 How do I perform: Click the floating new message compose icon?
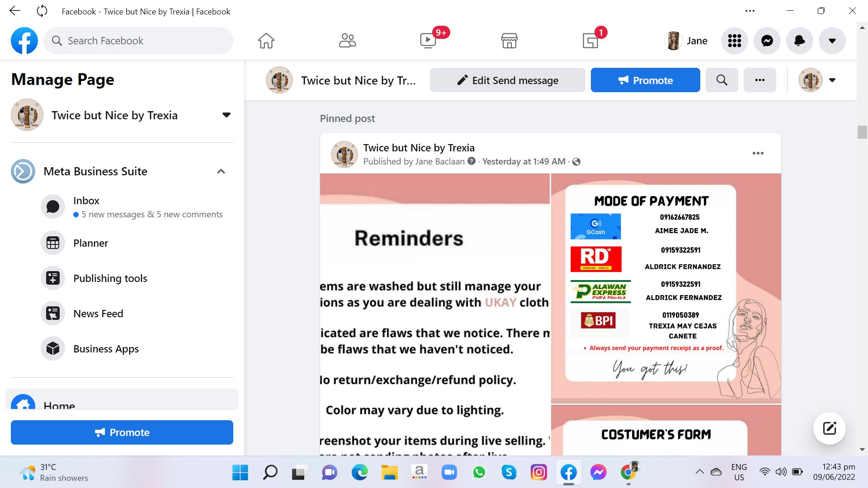pos(830,428)
